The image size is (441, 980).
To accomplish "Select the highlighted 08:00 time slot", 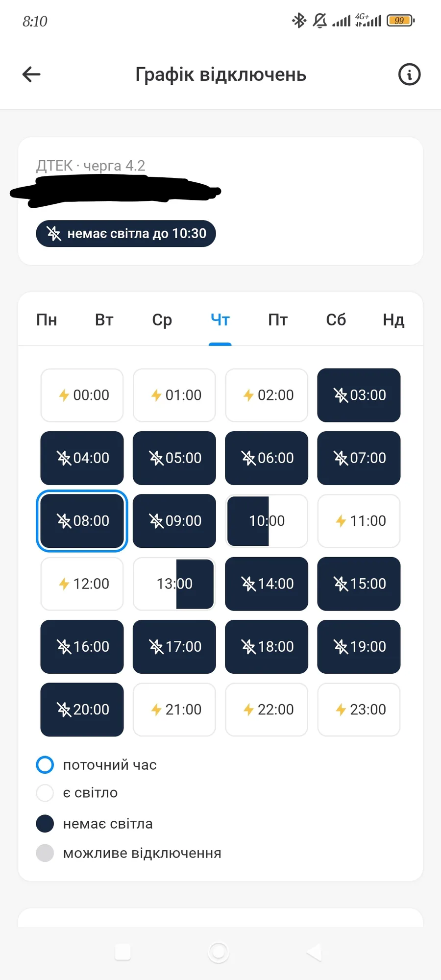I will coord(82,521).
